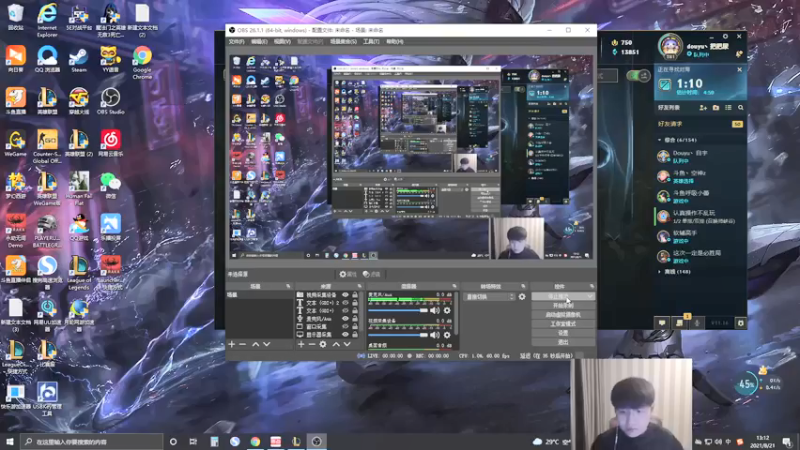Image resolution: width=800 pixels, height=450 pixels.
Task: Open WeChat desktop shortcut
Action: 110,185
